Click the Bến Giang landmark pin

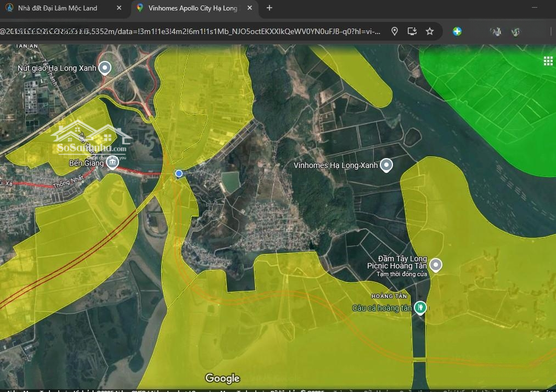pos(113,163)
